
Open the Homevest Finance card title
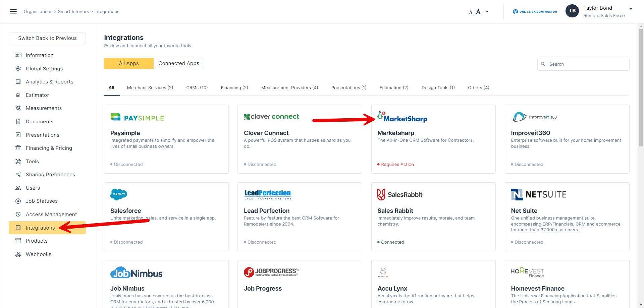[538, 289]
